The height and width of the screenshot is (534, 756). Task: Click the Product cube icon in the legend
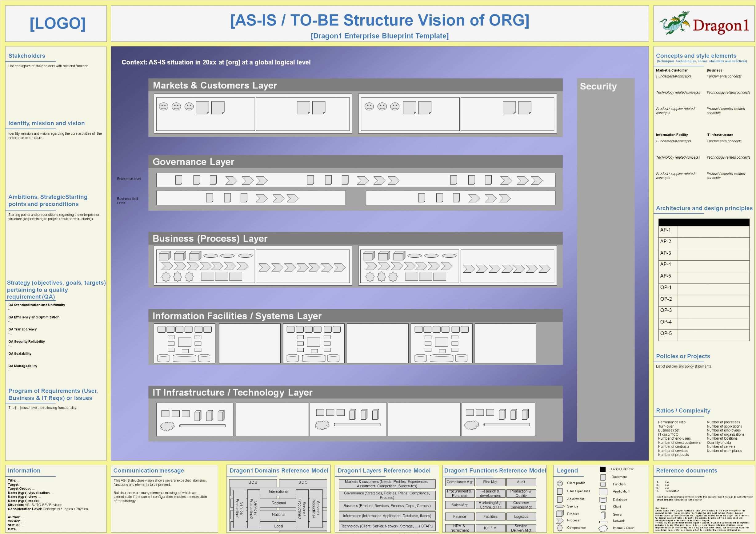click(x=560, y=514)
